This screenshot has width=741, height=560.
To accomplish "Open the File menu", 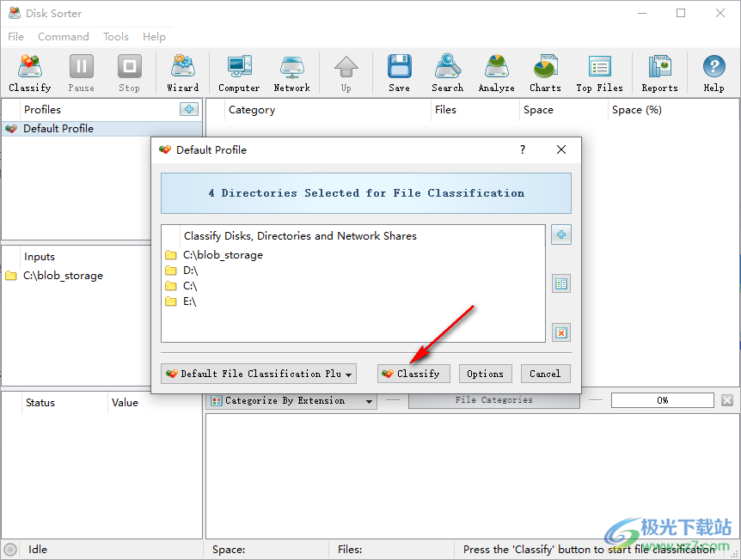I will pyautogui.click(x=15, y=36).
